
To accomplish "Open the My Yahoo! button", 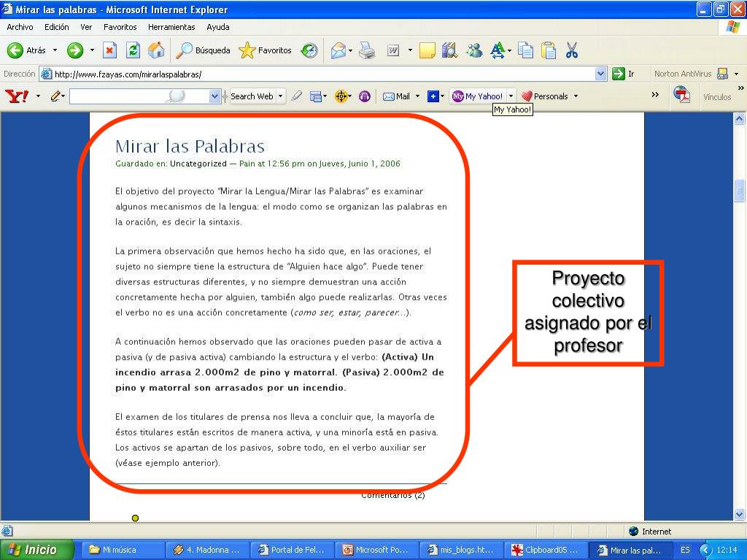I will pyautogui.click(x=477, y=96).
